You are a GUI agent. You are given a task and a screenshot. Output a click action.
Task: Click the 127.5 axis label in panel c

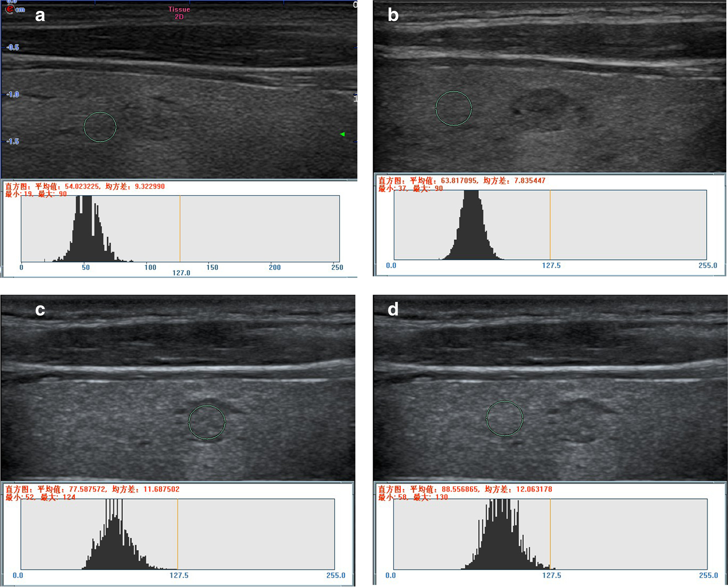pos(179,575)
